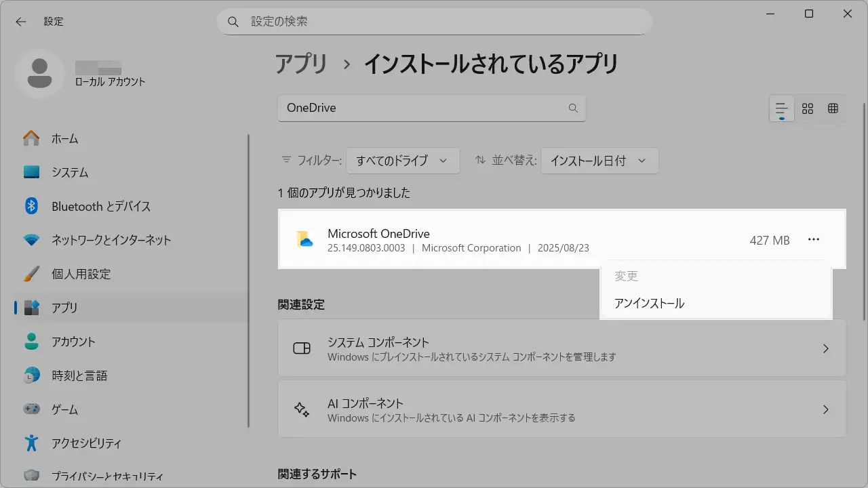Click the greyed 変更 menu entry

tap(716, 277)
